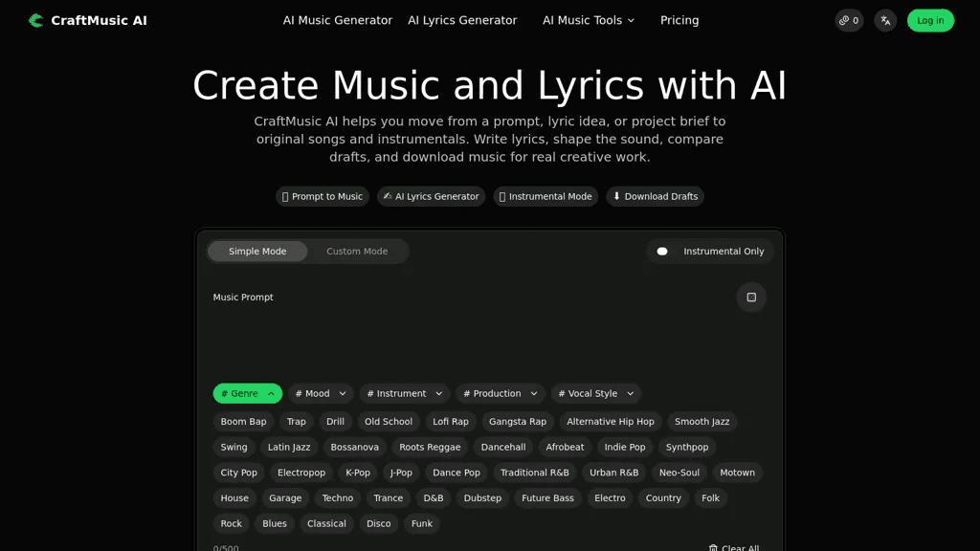Select the Old School genre tag
The height and width of the screenshot is (551, 980).
pos(389,422)
